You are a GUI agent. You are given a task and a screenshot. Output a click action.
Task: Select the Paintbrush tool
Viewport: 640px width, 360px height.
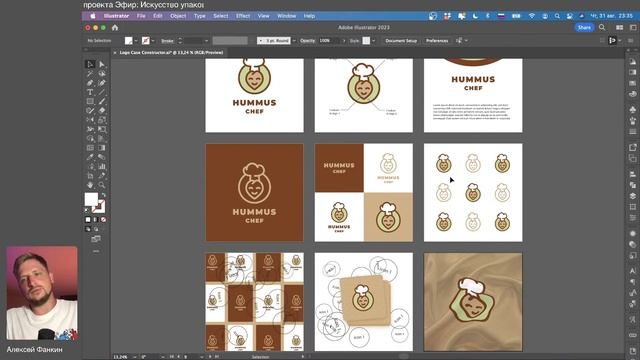coord(102,101)
